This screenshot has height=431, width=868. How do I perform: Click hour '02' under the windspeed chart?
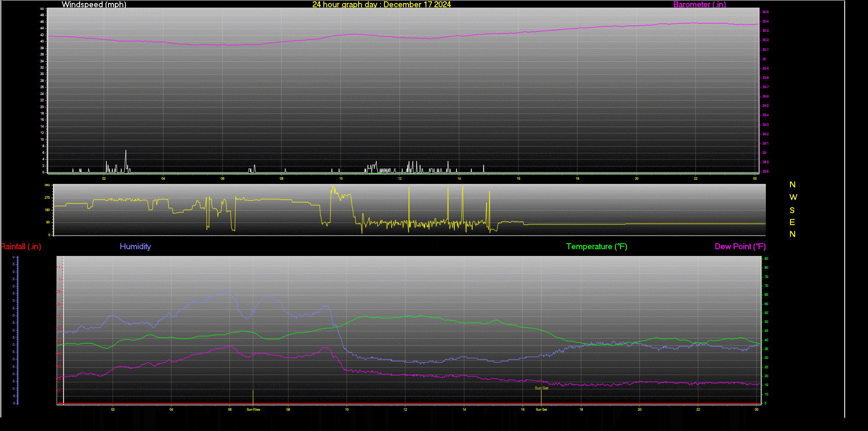coord(104,178)
